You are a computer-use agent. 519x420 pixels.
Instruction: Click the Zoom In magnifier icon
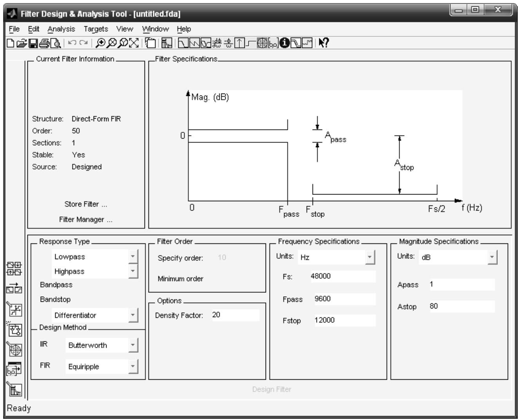click(x=100, y=43)
